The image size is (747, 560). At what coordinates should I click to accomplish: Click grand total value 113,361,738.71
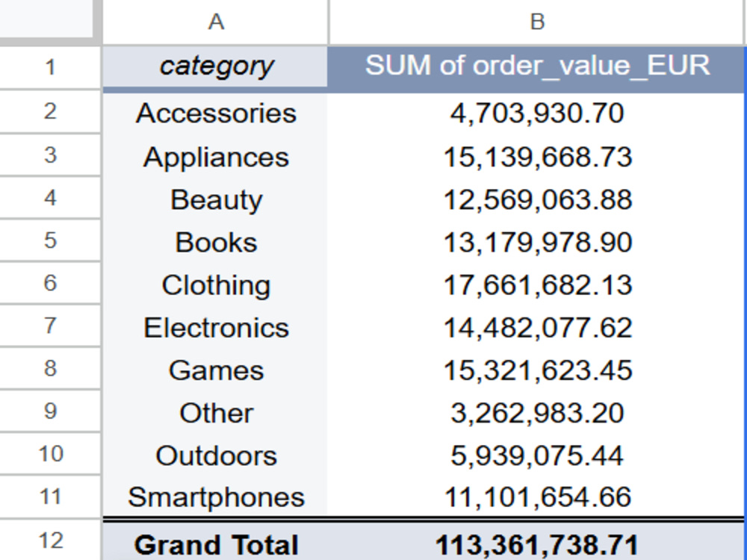click(536, 544)
